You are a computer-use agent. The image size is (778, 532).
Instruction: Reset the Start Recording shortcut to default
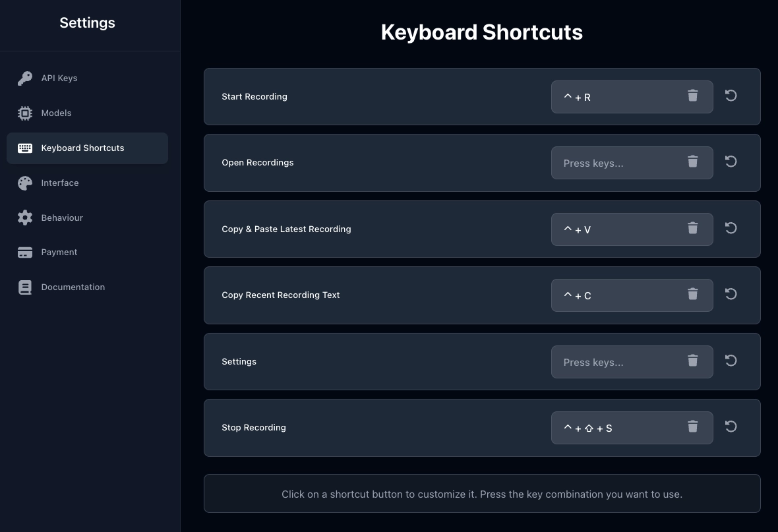coord(731,96)
